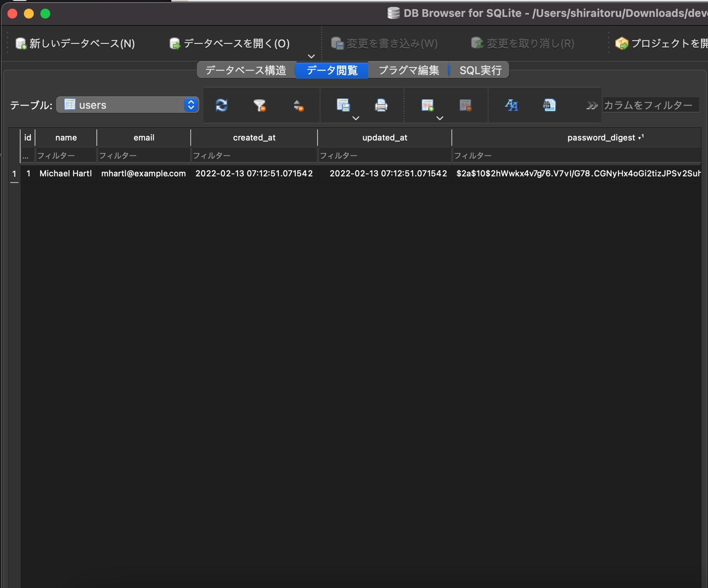Select the created_at timestamp cell
Viewport: 708px width, 588px height.
[x=254, y=173]
